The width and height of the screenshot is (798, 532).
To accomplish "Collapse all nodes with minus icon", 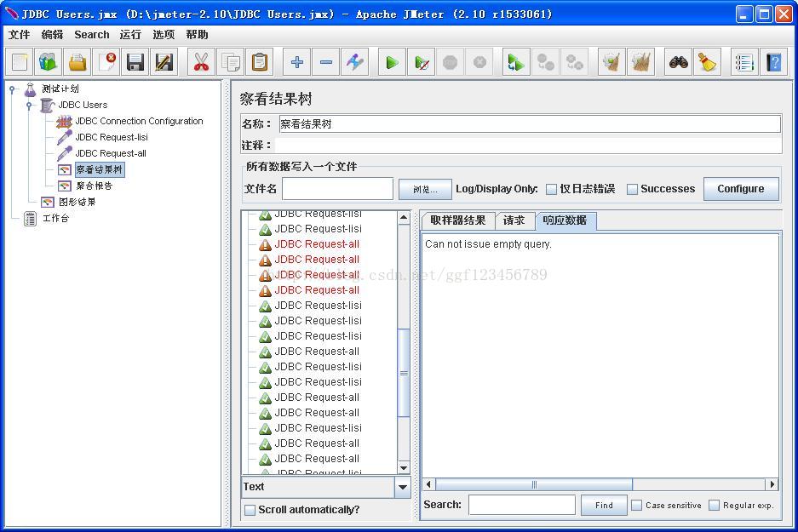I will tap(325, 62).
